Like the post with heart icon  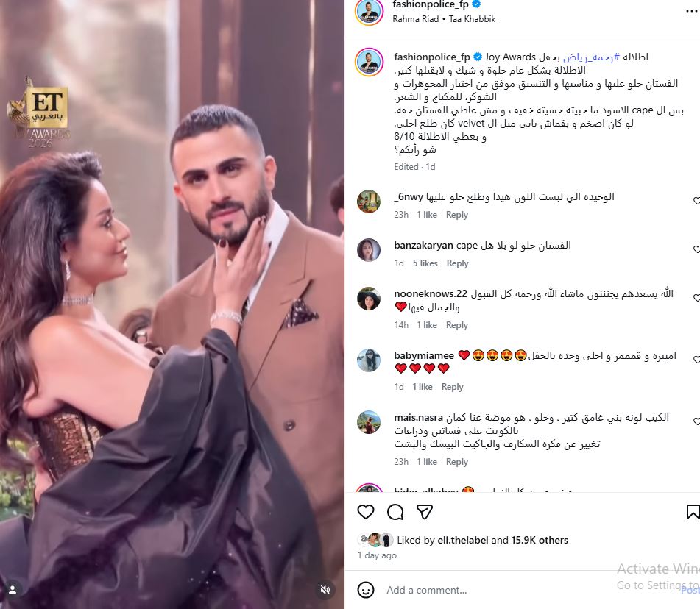[x=366, y=512]
